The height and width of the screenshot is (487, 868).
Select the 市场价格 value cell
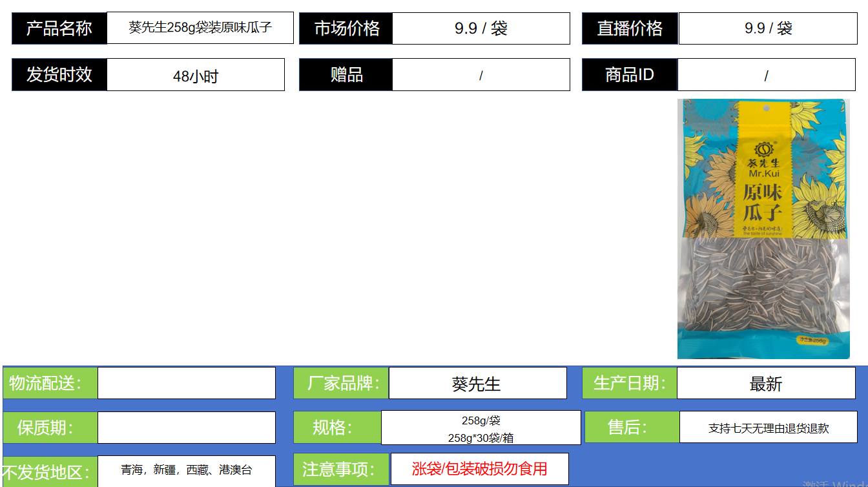tap(480, 28)
